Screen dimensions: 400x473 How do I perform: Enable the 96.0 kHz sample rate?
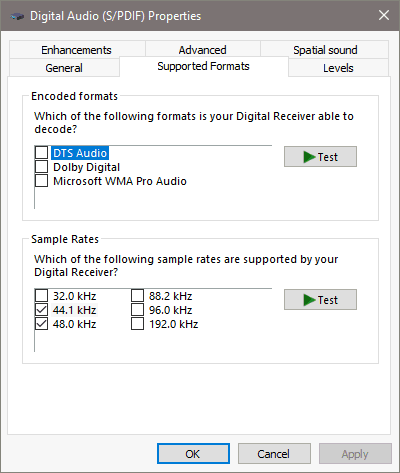(x=137, y=310)
